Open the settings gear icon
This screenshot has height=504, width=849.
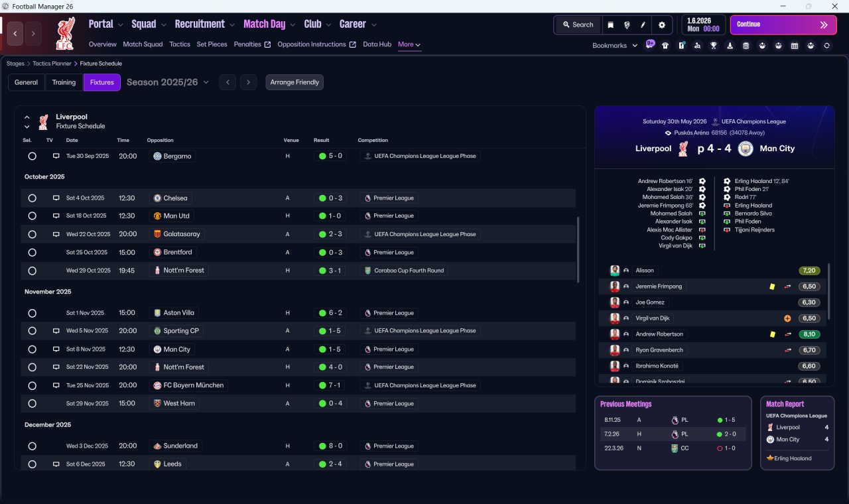click(661, 25)
